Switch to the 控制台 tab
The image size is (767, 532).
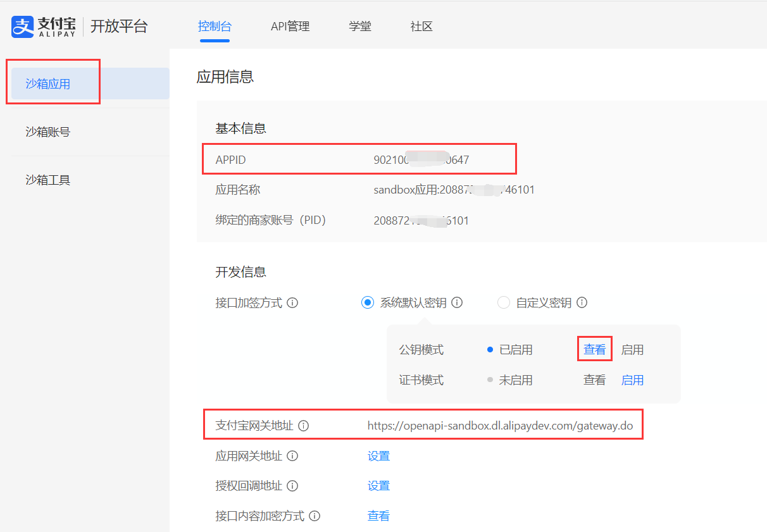tap(215, 27)
